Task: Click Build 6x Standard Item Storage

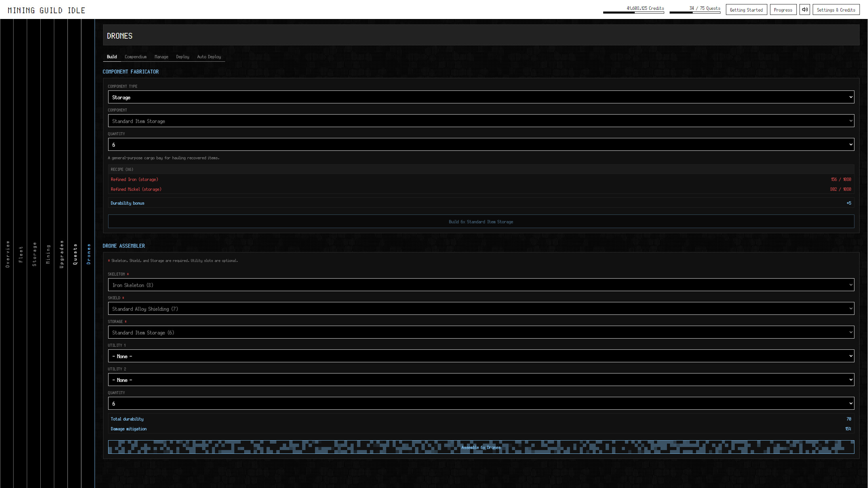Action: click(x=481, y=221)
